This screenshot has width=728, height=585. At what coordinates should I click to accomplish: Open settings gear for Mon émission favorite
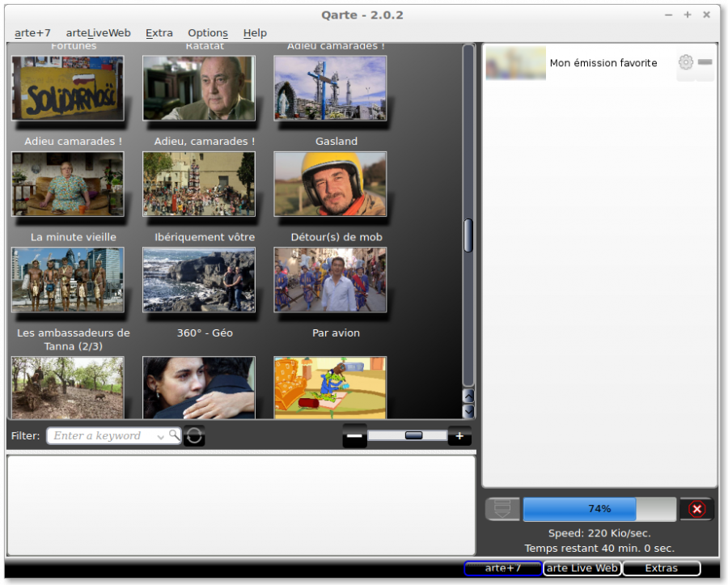coord(686,62)
